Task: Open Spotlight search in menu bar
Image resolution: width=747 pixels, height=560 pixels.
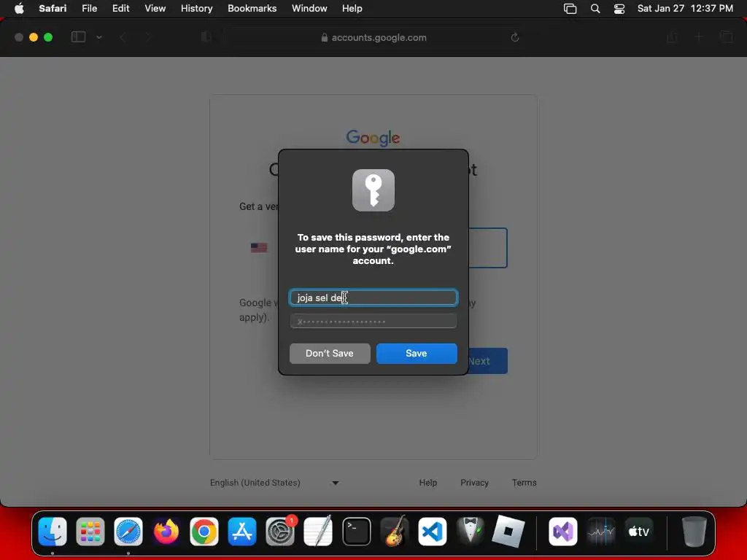Action: point(595,9)
